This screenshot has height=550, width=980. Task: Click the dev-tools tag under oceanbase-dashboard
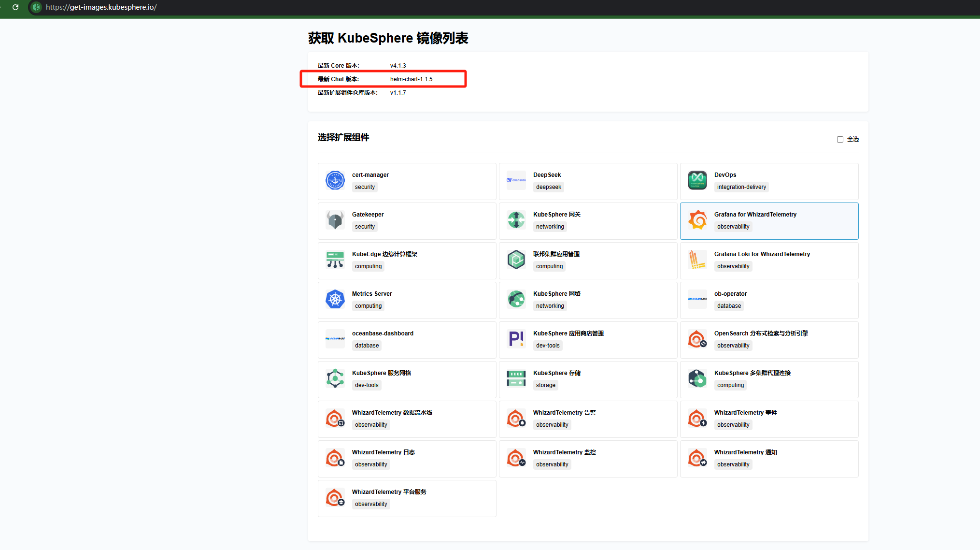[x=367, y=345]
